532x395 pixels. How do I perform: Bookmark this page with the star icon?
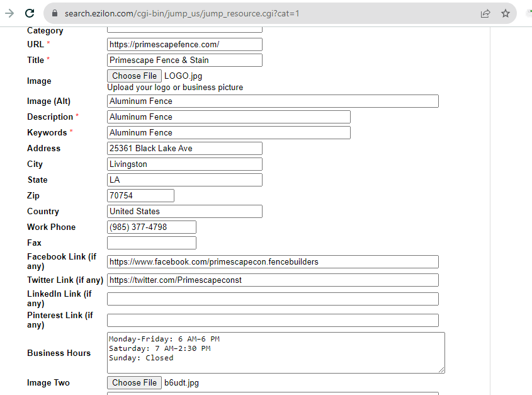coord(506,13)
